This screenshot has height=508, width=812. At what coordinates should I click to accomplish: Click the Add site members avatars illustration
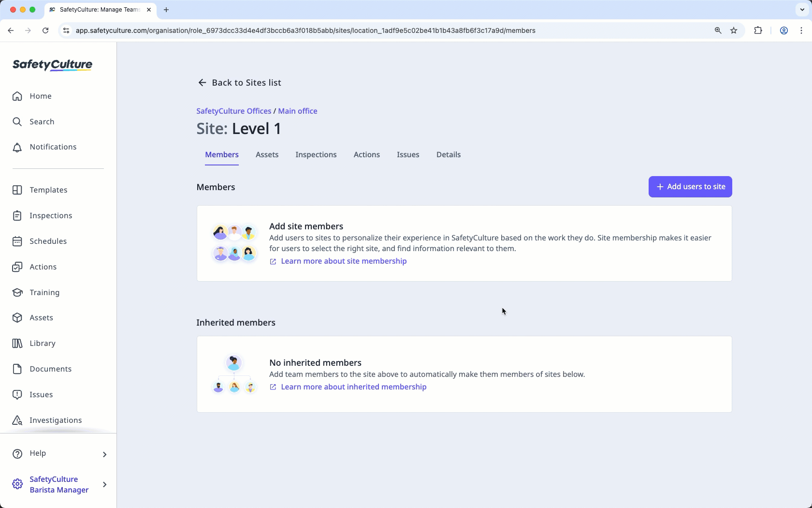234,243
